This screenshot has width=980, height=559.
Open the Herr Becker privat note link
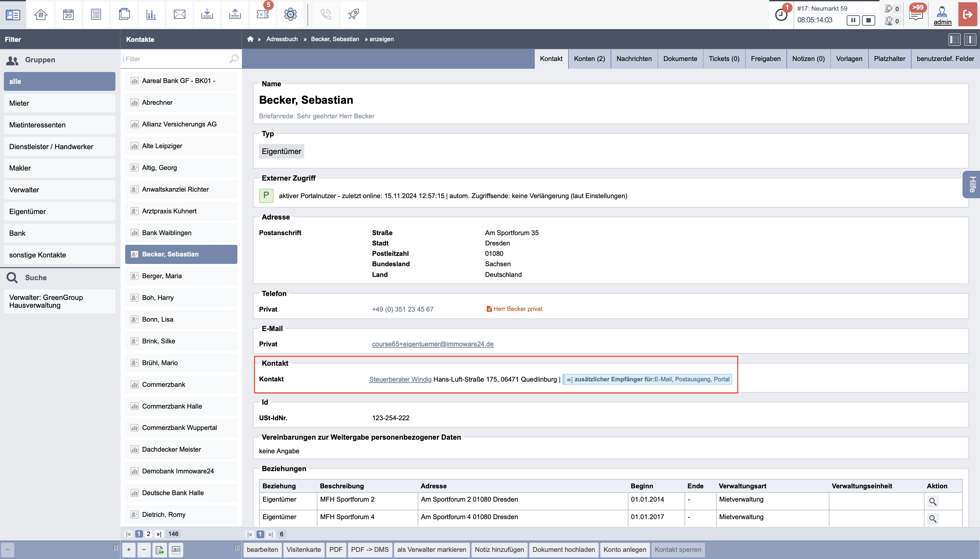514,309
